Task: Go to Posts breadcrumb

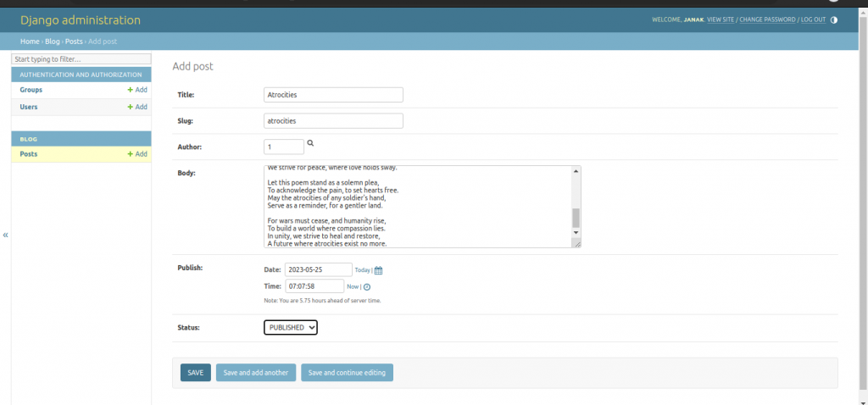Action: [75, 42]
